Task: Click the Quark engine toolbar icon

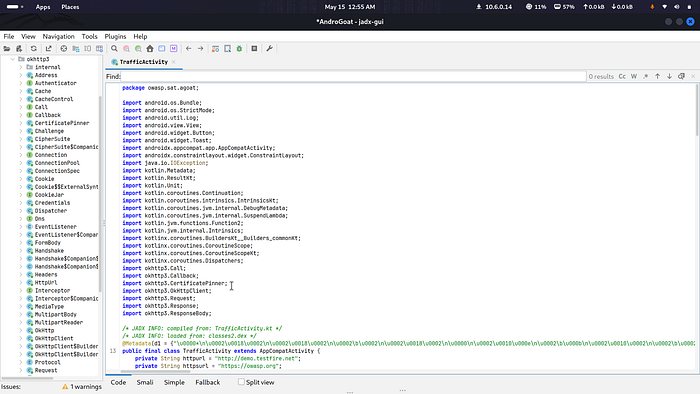Action: click(x=227, y=49)
